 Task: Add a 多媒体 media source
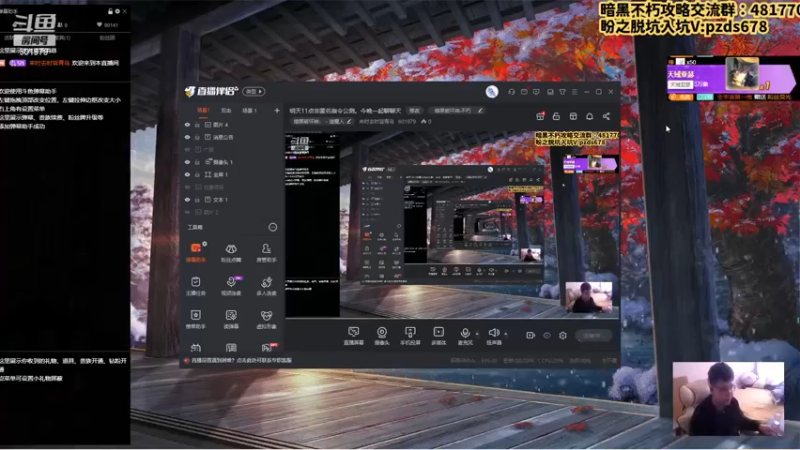coord(438,336)
